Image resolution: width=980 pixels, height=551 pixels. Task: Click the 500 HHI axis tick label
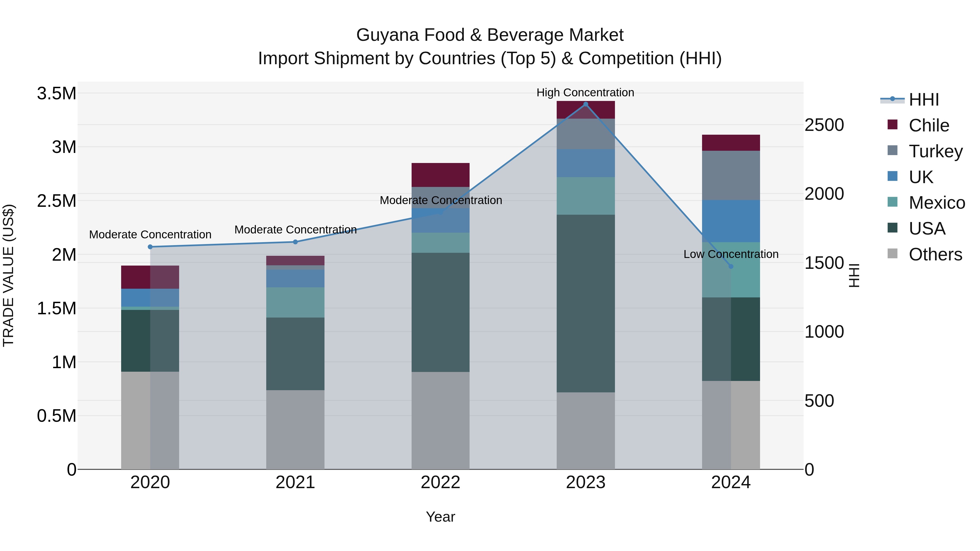[819, 401]
